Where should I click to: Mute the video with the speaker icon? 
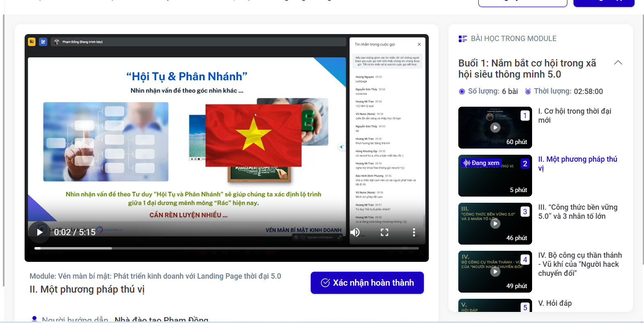coord(355,232)
